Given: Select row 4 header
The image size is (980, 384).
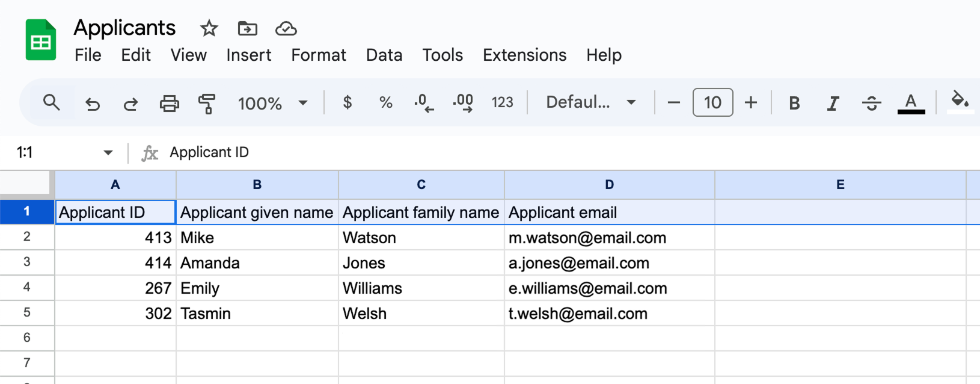Looking at the screenshot, I should click(x=27, y=288).
